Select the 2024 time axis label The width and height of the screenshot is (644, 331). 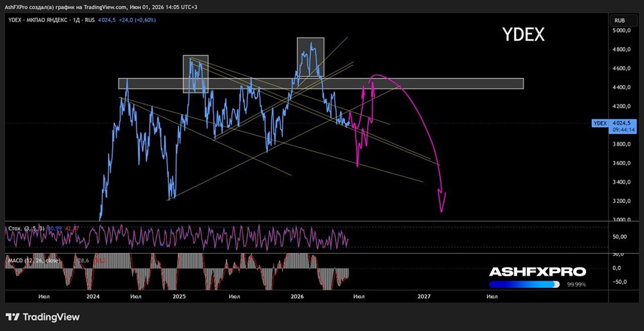[93, 296]
